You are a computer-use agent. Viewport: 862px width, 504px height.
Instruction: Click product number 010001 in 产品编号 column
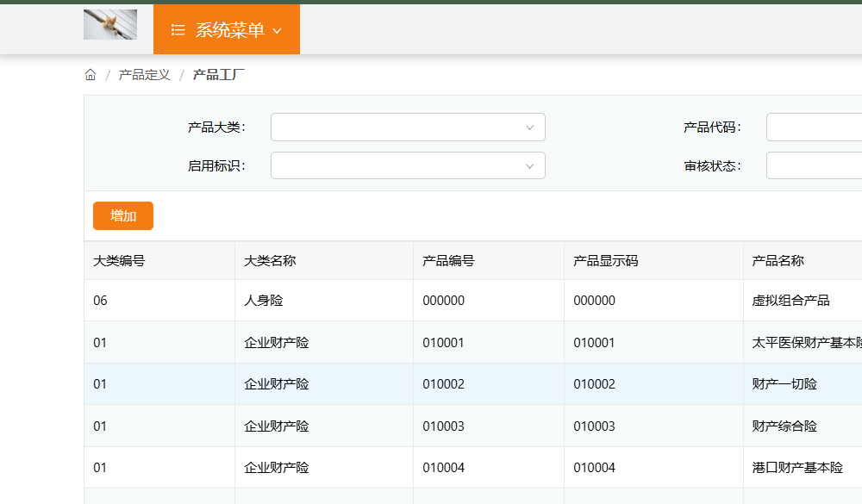coord(444,343)
